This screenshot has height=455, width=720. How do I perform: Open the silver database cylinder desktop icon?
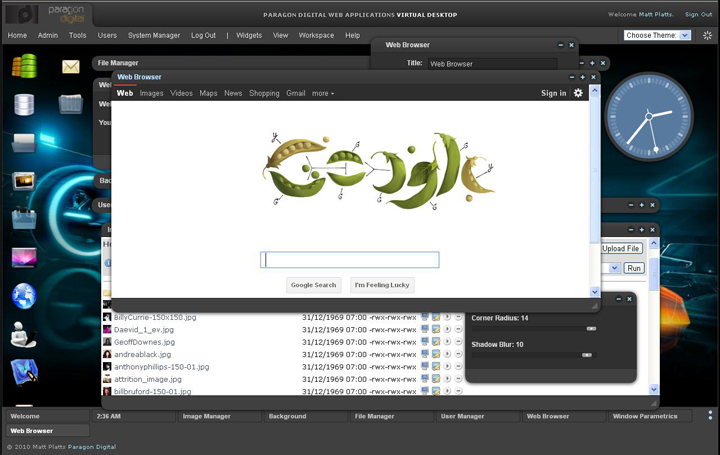point(24,105)
